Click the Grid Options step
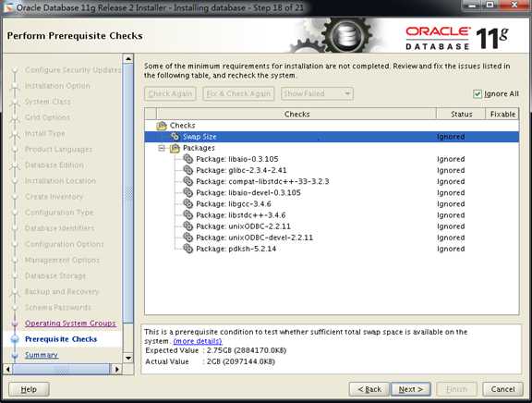Viewport: 532px width, 403px height. click(47, 117)
